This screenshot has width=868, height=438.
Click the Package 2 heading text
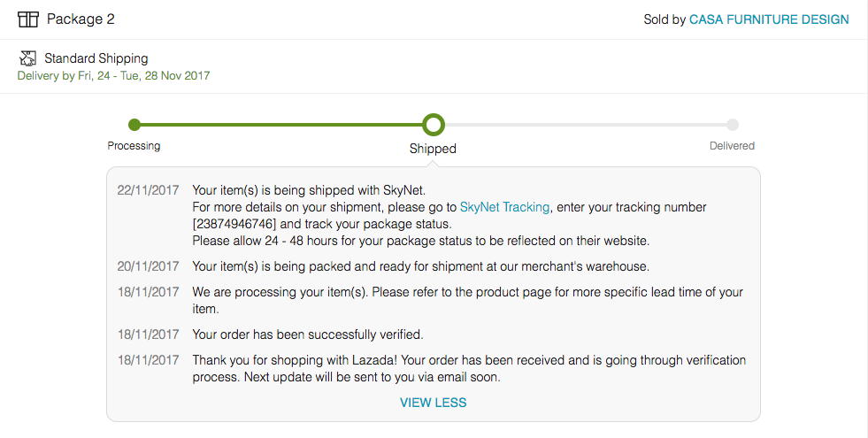(81, 19)
